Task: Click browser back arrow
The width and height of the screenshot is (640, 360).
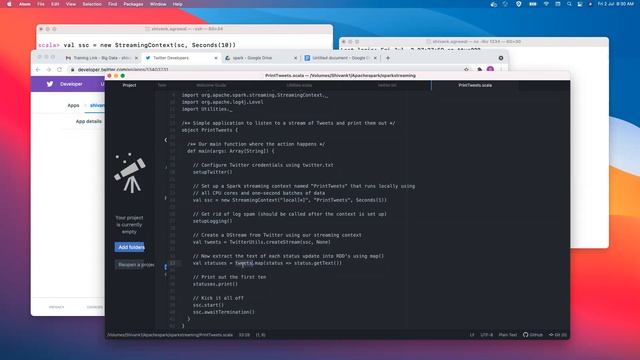Action: [38, 70]
